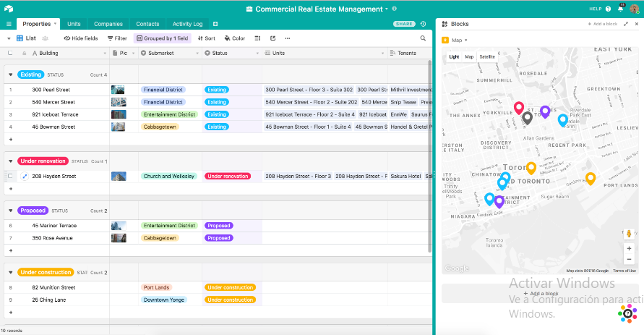The height and width of the screenshot is (335, 644).
Task: Click the Financial District tag for 300 Pearl Street
Action: coord(163,90)
